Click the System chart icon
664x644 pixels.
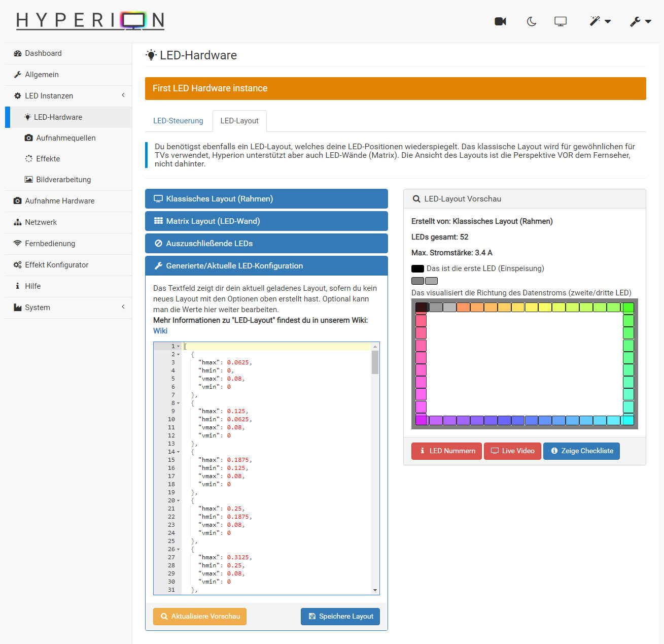click(x=18, y=308)
